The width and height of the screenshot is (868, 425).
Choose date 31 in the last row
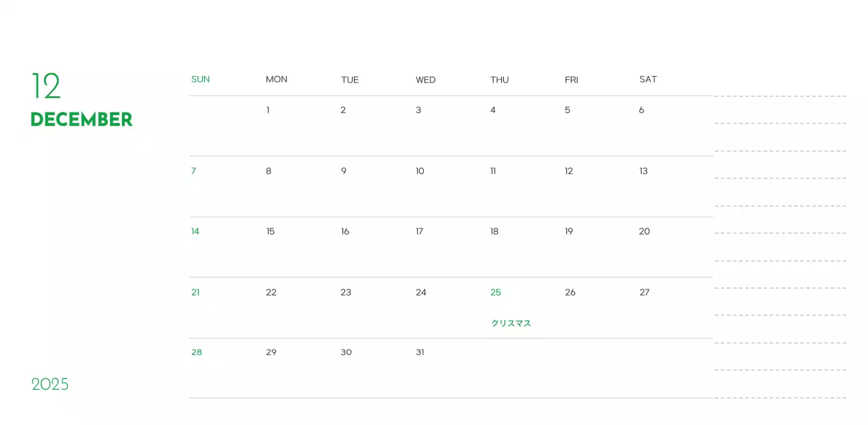[420, 352]
